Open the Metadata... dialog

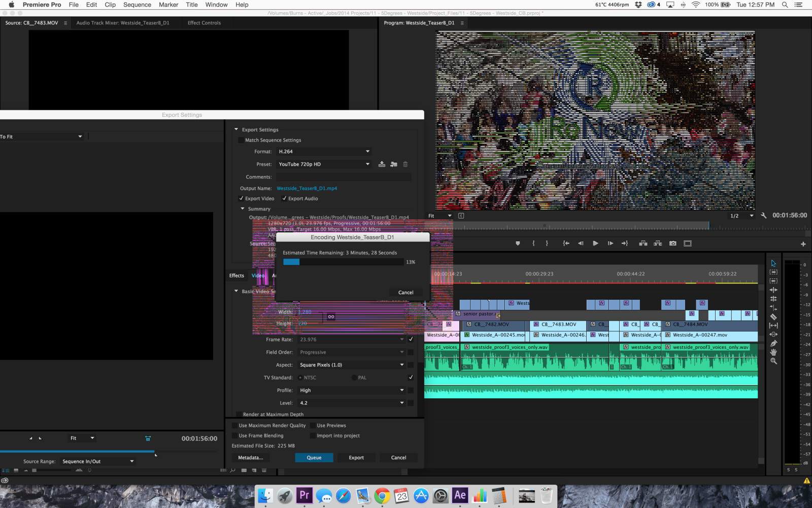click(x=251, y=458)
